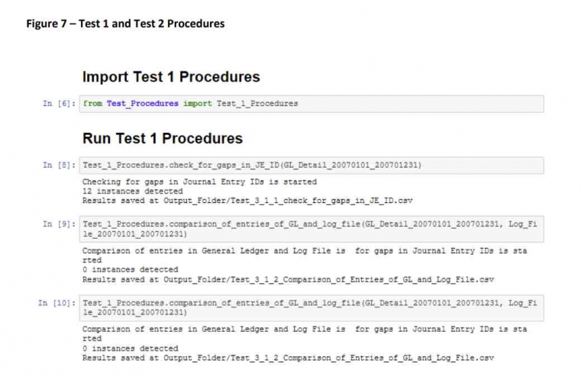Click the check_for_gaps_in_JE_ID code cell
588x383 pixels.
point(312,166)
